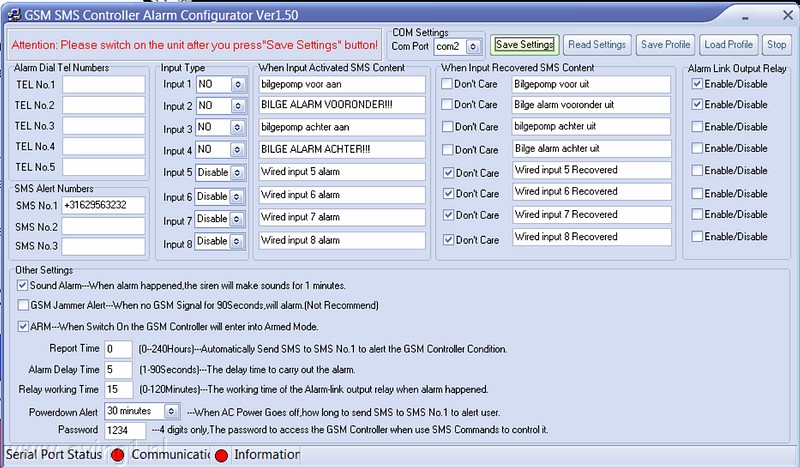Click the 'bilgepomp voor aan' SMS field
Viewport: 800px width, 468px height.
pos(342,85)
